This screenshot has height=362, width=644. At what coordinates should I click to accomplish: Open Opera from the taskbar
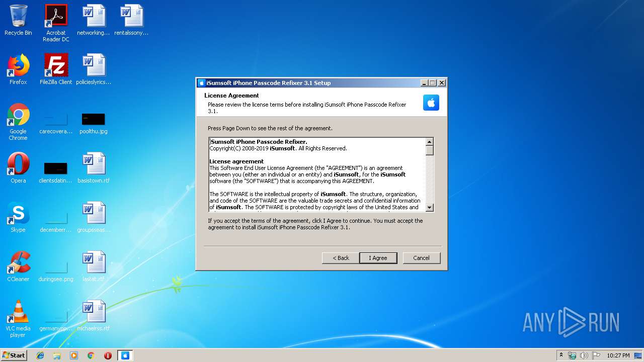(108, 355)
